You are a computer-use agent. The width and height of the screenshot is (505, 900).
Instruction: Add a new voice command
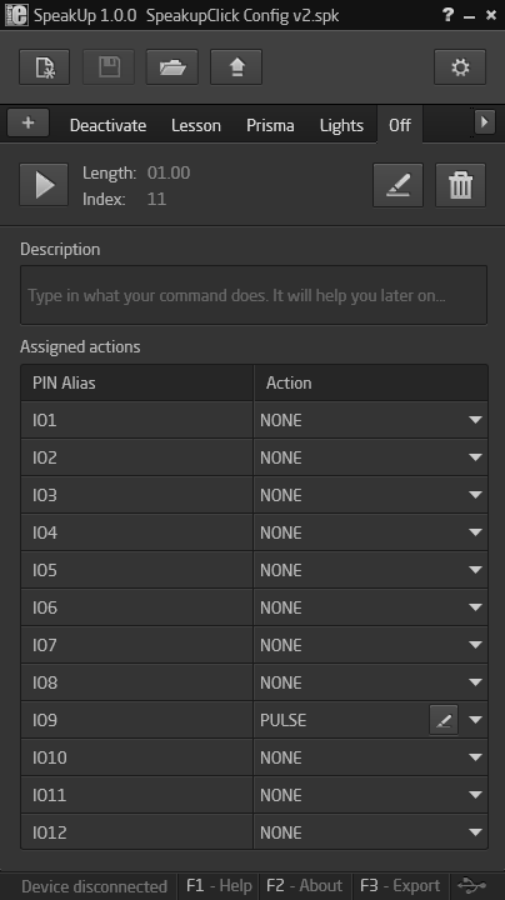point(28,122)
